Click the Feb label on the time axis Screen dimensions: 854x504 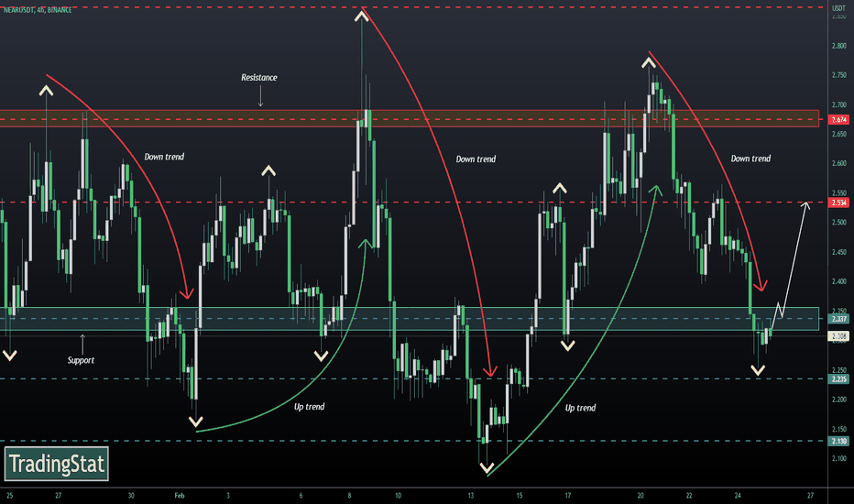180,495
